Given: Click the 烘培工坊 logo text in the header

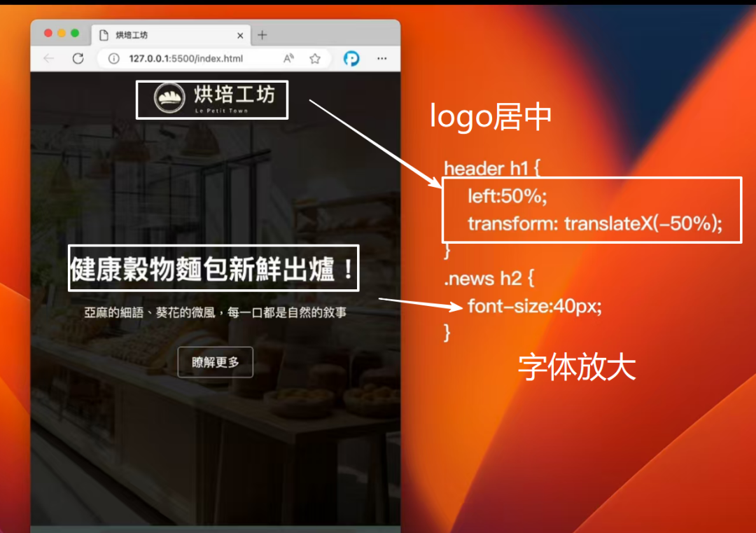Looking at the screenshot, I should coord(234,95).
